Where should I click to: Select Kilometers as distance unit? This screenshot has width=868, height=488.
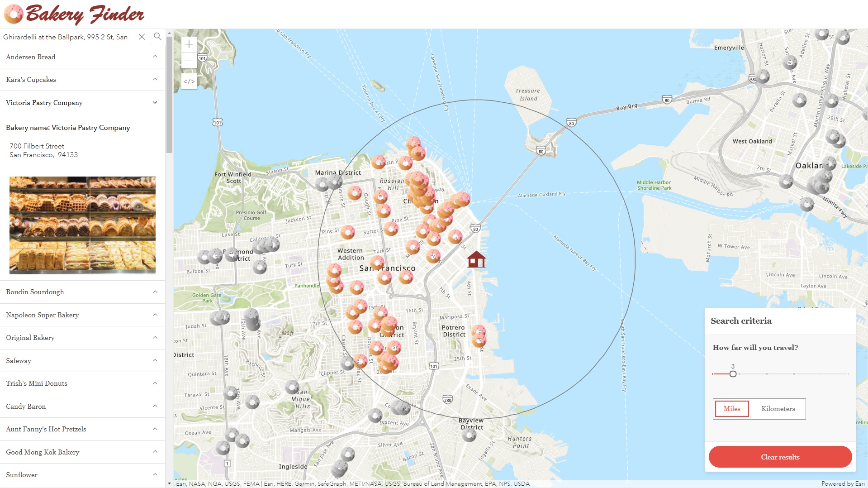click(778, 409)
